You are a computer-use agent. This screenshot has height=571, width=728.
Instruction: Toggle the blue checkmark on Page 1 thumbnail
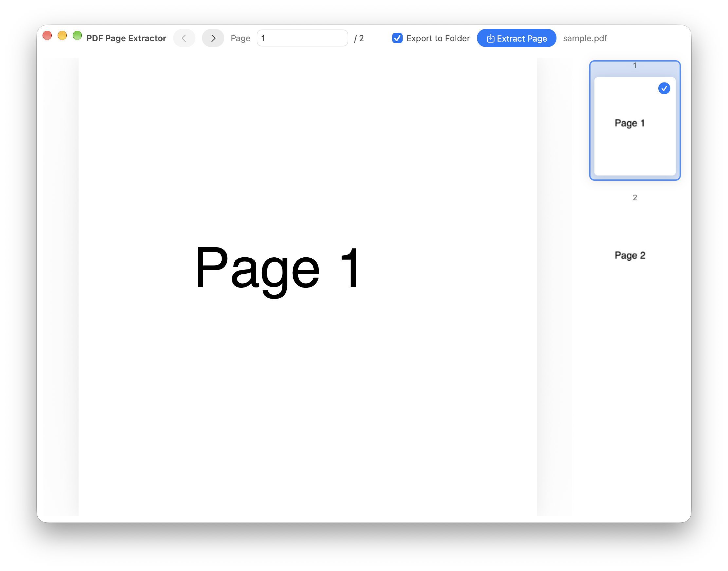coord(664,88)
